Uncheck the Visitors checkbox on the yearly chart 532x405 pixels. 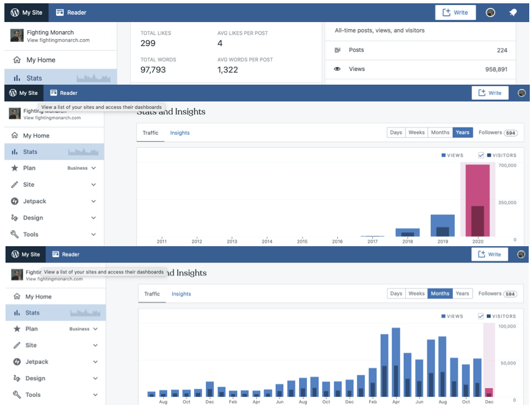(481, 156)
